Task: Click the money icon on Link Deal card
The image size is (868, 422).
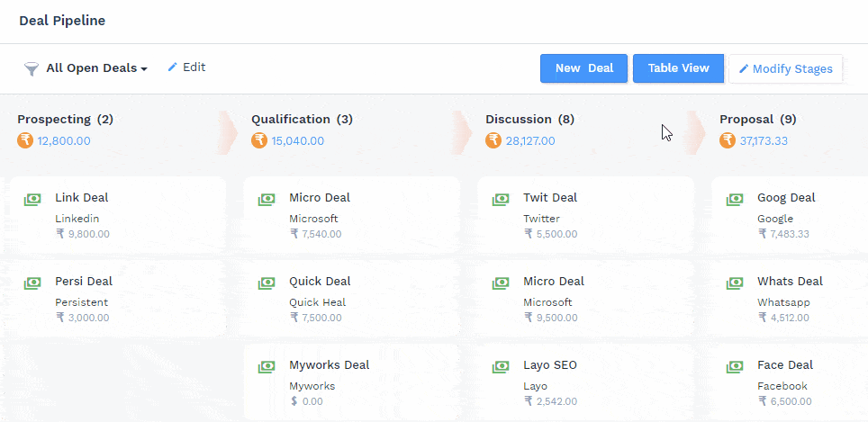Action: click(x=32, y=199)
